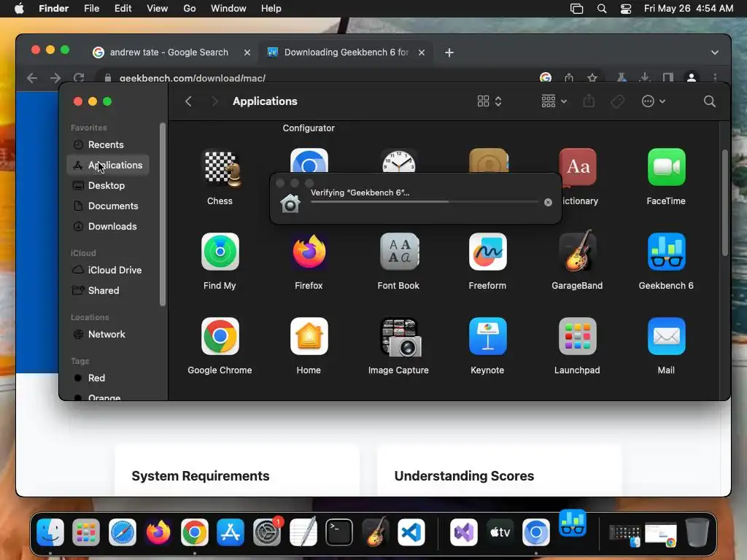Image resolution: width=747 pixels, height=560 pixels.
Task: Select Recents in the Finder sidebar
Action: tap(108, 145)
